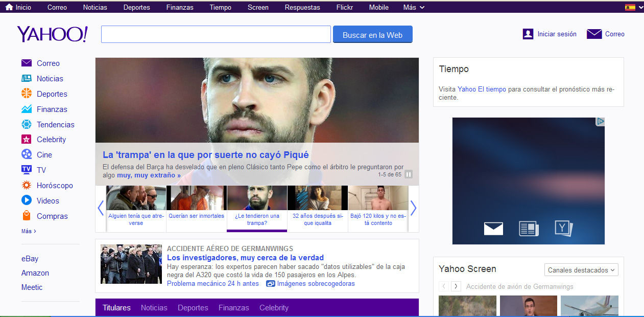The width and height of the screenshot is (644, 317).
Task: Click the sidebar Tendencias icon
Action: point(27,124)
